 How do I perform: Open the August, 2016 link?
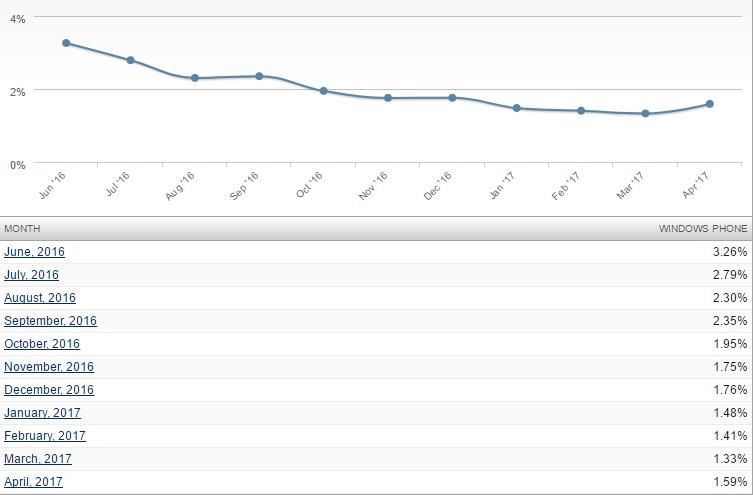click(40, 298)
